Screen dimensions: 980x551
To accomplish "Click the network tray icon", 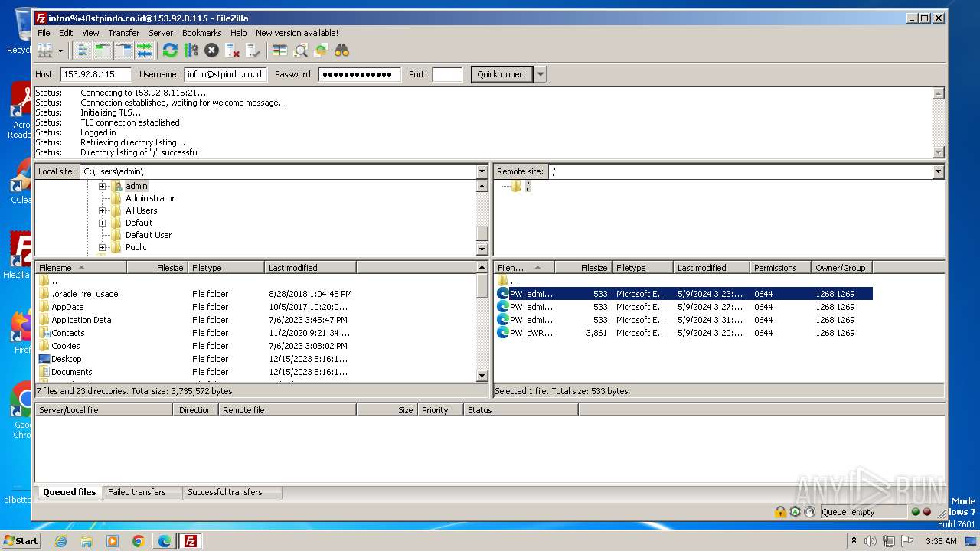I will 889,541.
